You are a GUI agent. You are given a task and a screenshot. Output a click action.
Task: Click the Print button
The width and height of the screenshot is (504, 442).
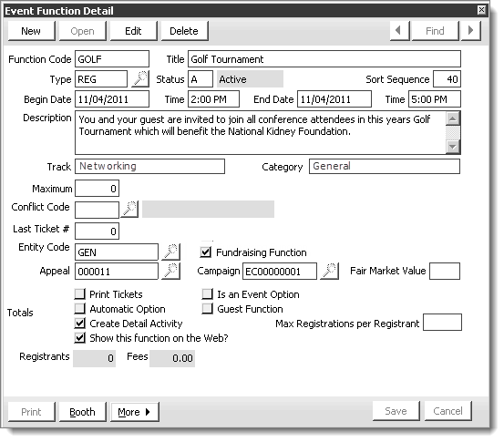pyautogui.click(x=31, y=412)
